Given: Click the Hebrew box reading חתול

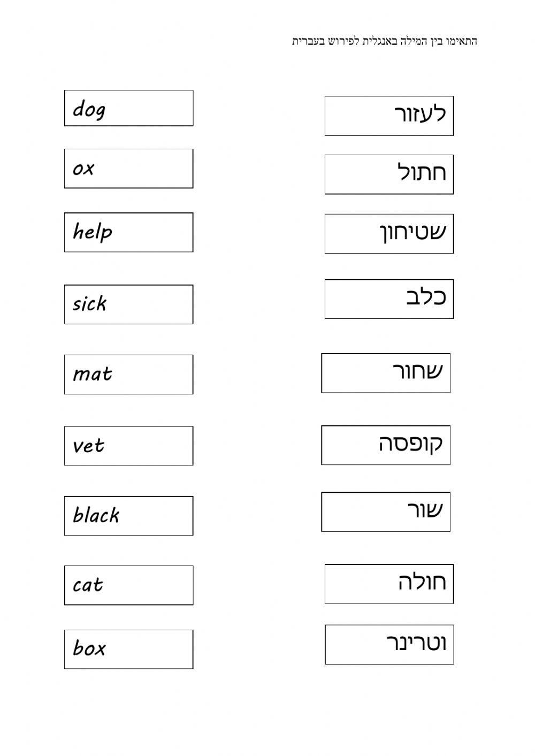Looking at the screenshot, I should (x=389, y=174).
